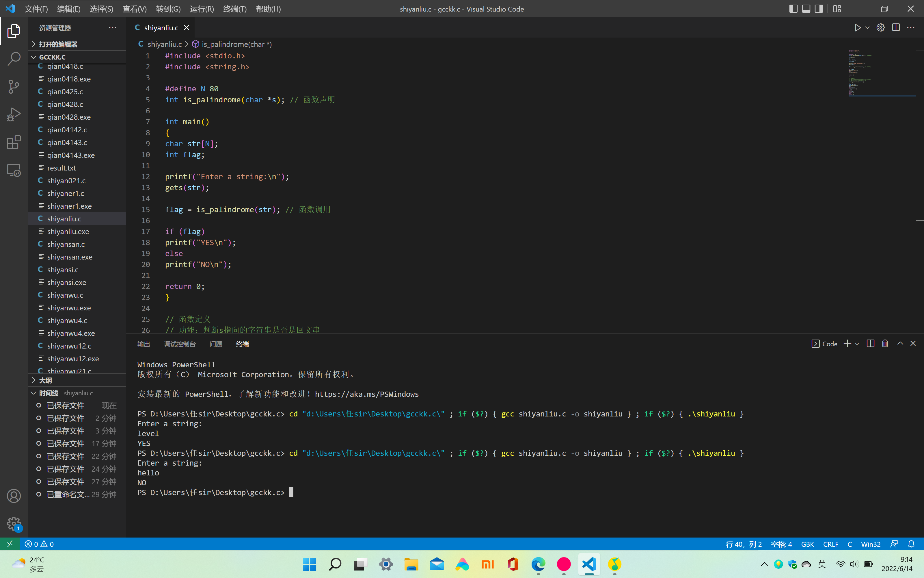Open the 帮助(H) menu
The width and height of the screenshot is (924, 578).
pyautogui.click(x=268, y=9)
